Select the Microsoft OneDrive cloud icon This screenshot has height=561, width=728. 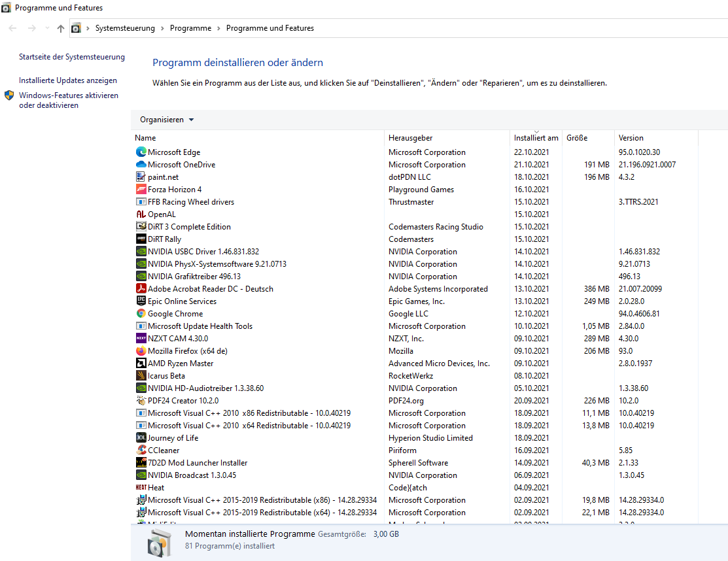[x=141, y=164]
